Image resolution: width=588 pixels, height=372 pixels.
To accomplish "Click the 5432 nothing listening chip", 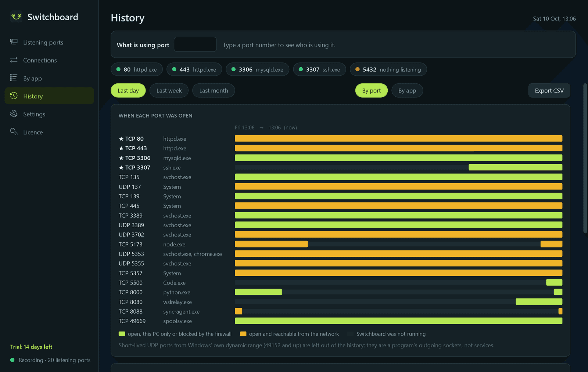I will [x=388, y=69].
